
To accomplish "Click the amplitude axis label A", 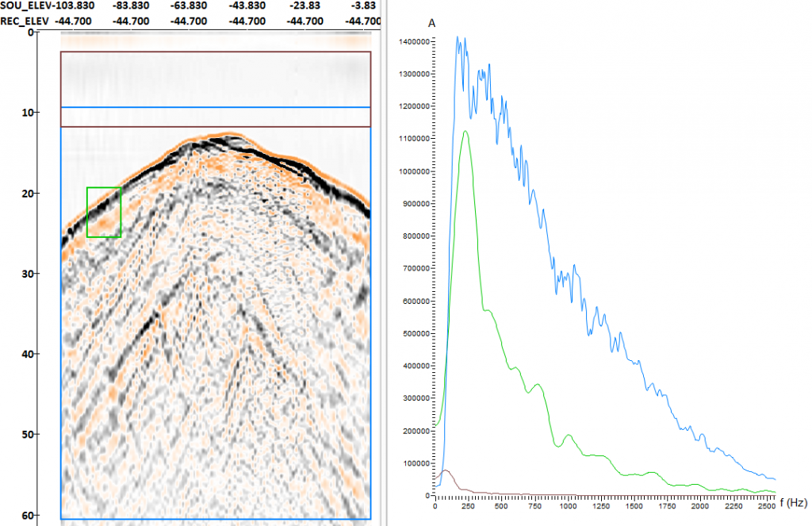I will (431, 24).
